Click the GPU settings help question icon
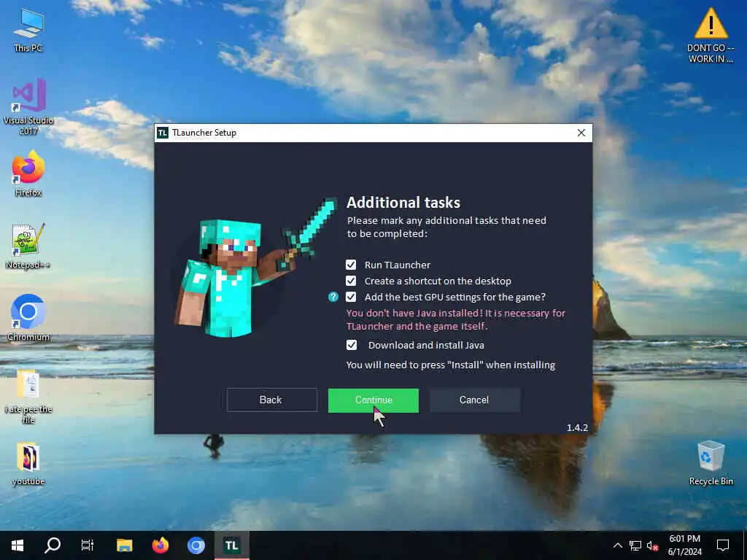The height and width of the screenshot is (560, 747). point(333,297)
